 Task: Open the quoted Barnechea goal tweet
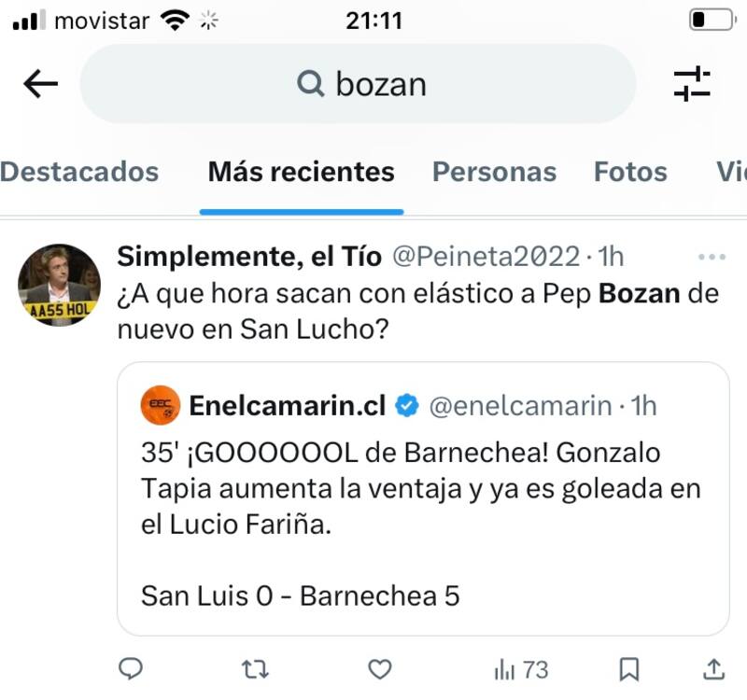pos(422,523)
